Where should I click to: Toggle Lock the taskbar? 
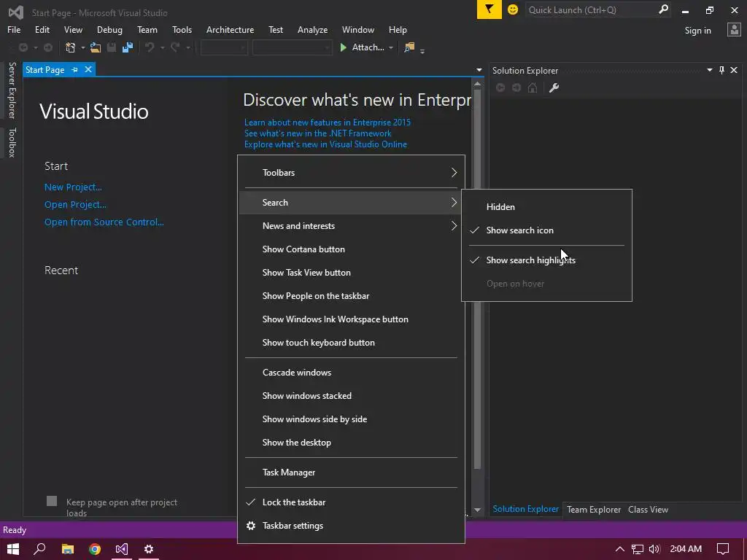click(351, 502)
